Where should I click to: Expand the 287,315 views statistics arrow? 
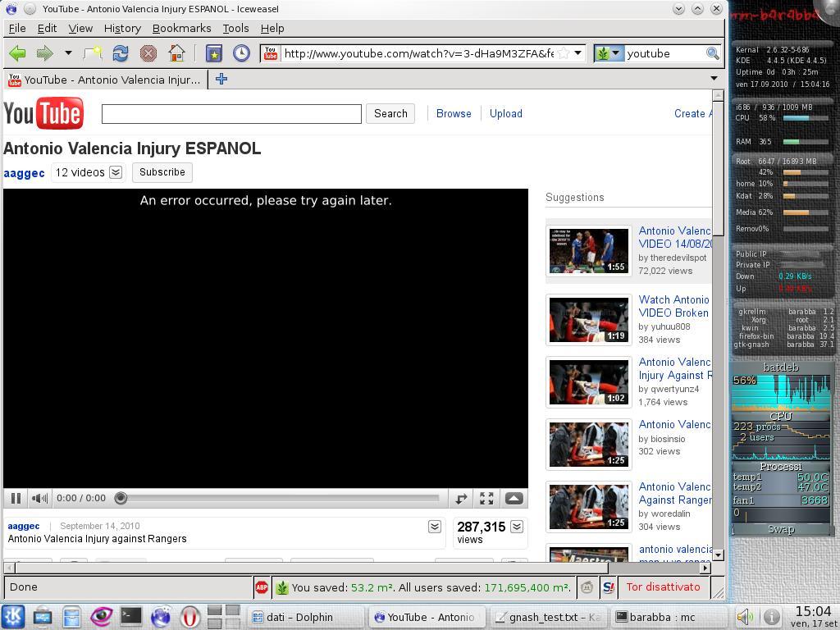517,527
